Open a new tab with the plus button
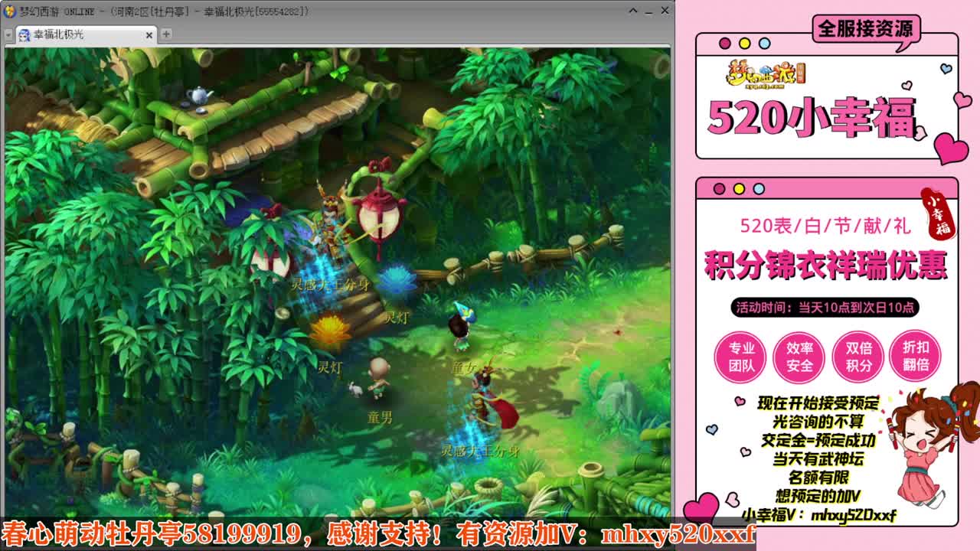The height and width of the screenshot is (551, 980). (x=166, y=34)
